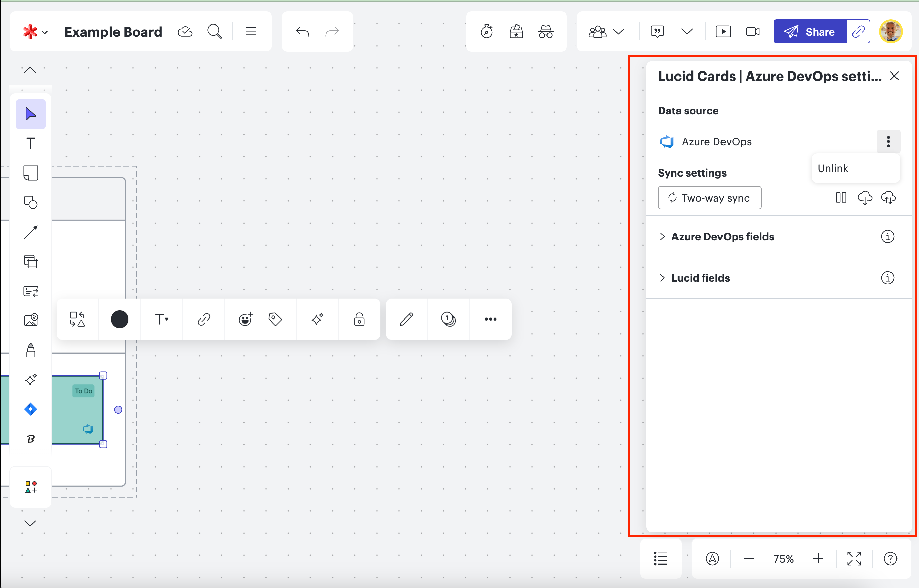
Task: Click change shape icon in floating toolbar
Action: [x=77, y=319]
